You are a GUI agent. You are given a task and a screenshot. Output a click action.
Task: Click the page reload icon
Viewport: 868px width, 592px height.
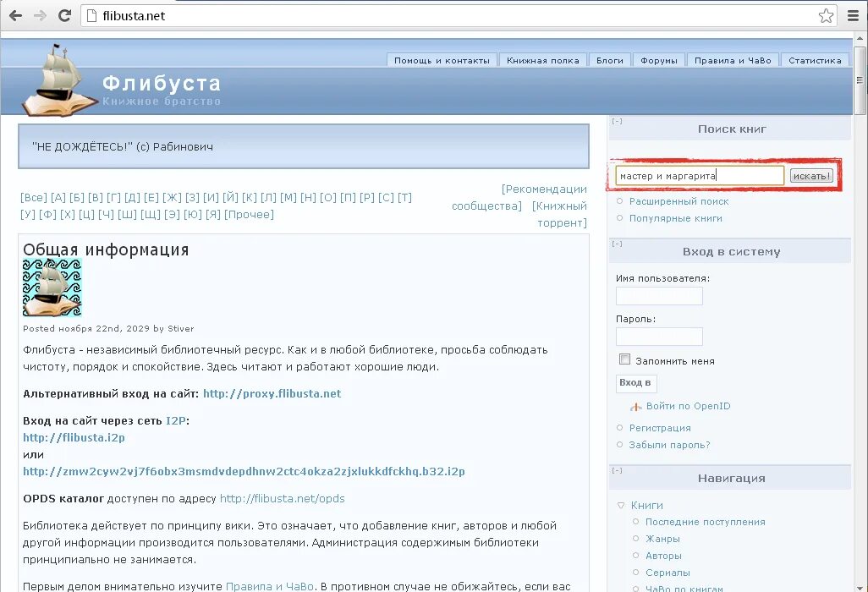(64, 14)
